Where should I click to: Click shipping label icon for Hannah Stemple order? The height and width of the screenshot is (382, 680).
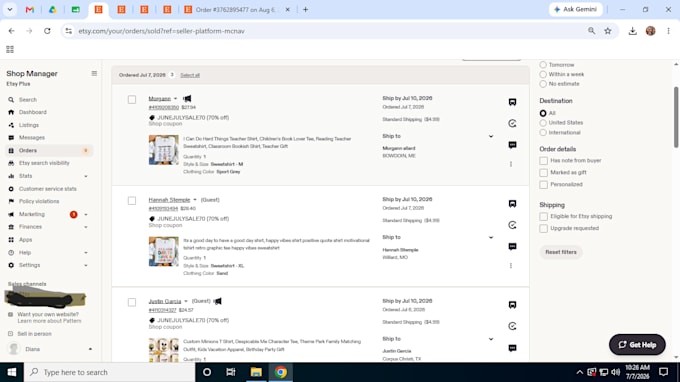click(x=512, y=204)
